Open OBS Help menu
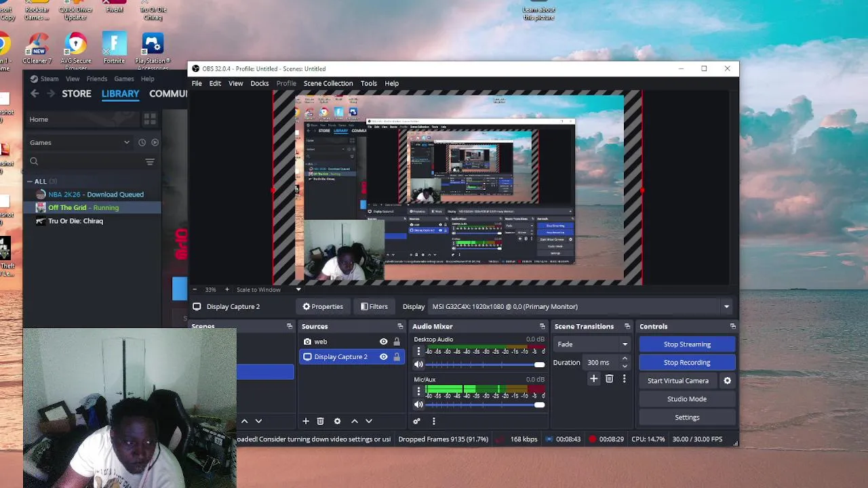 [392, 83]
